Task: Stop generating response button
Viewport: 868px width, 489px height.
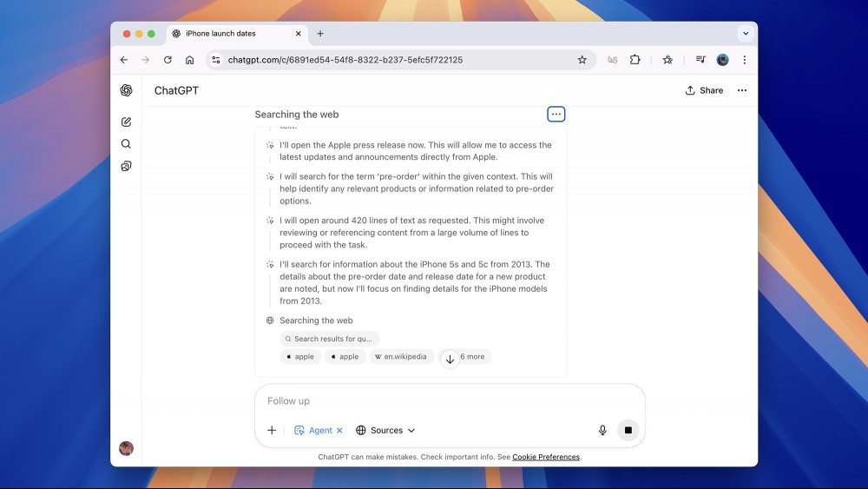Action: point(628,430)
